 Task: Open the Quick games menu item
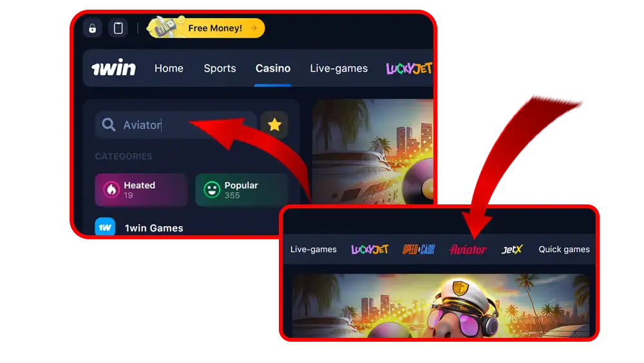(564, 249)
